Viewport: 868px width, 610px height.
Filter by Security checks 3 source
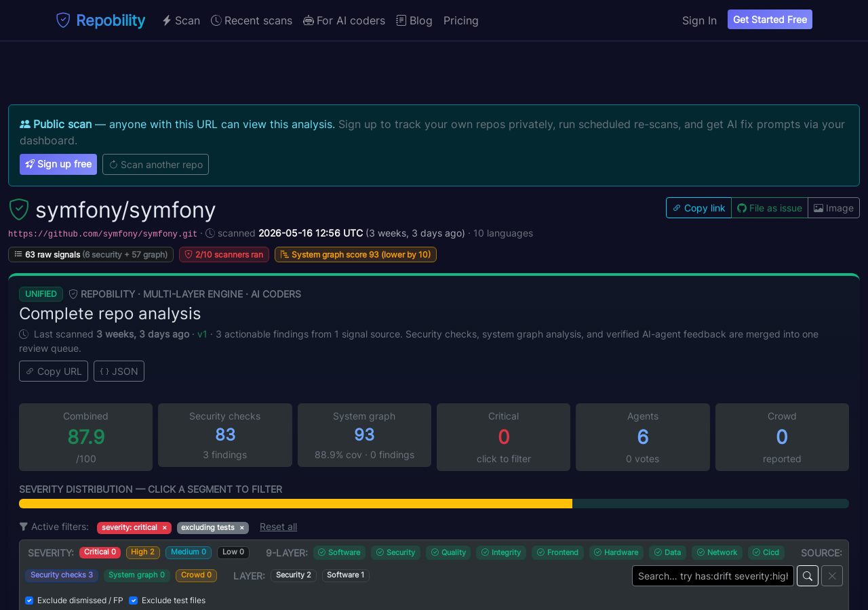tap(62, 575)
